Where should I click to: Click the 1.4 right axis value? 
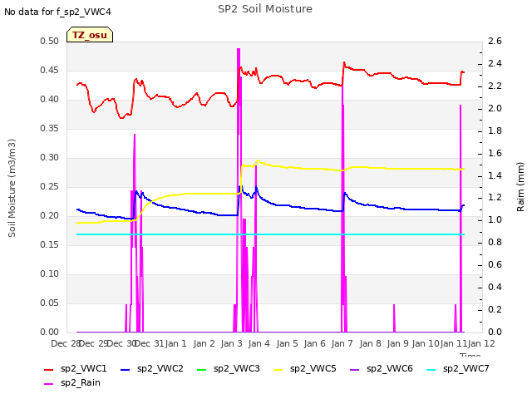point(495,175)
